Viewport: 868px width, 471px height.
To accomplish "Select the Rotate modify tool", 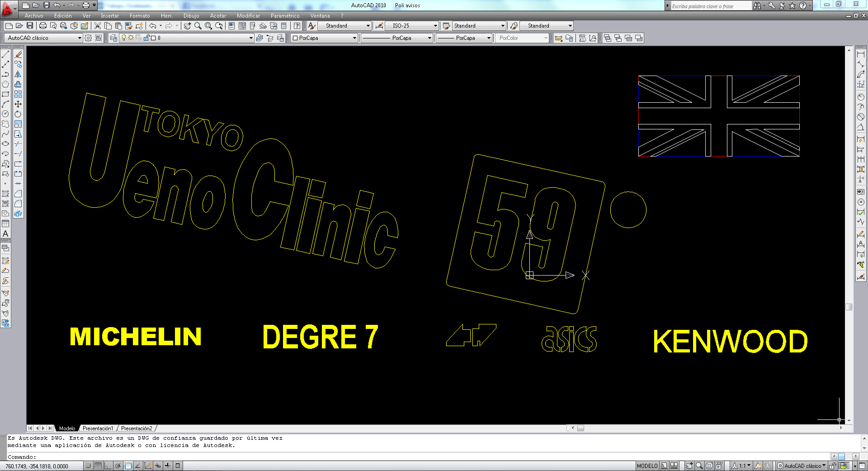I will point(18,114).
